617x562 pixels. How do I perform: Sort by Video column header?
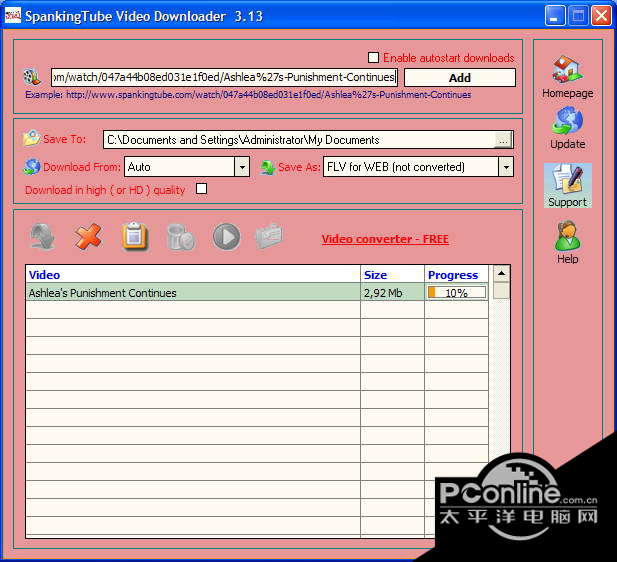pyautogui.click(x=193, y=275)
